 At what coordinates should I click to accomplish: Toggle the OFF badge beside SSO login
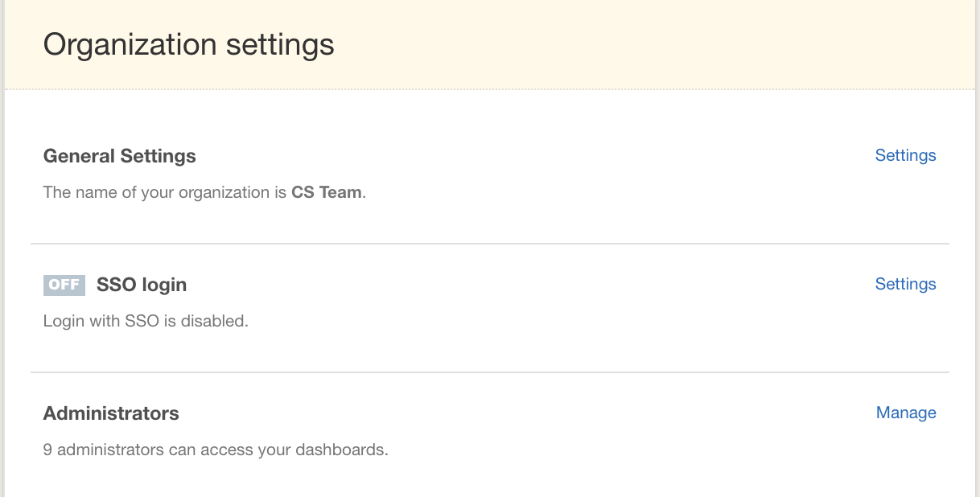(64, 285)
